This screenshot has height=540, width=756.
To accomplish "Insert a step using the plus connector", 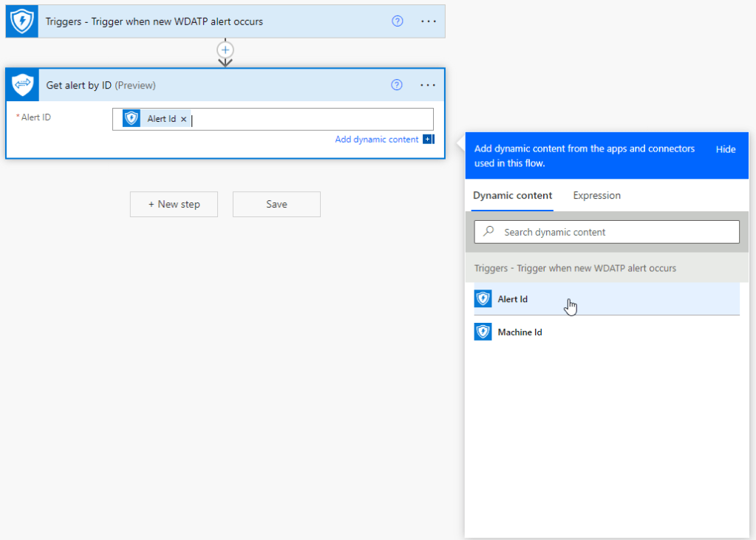I will 225,49.
